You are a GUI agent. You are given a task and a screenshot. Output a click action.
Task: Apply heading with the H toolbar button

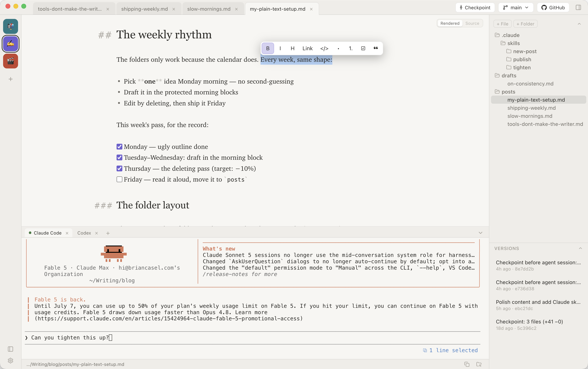tap(292, 48)
